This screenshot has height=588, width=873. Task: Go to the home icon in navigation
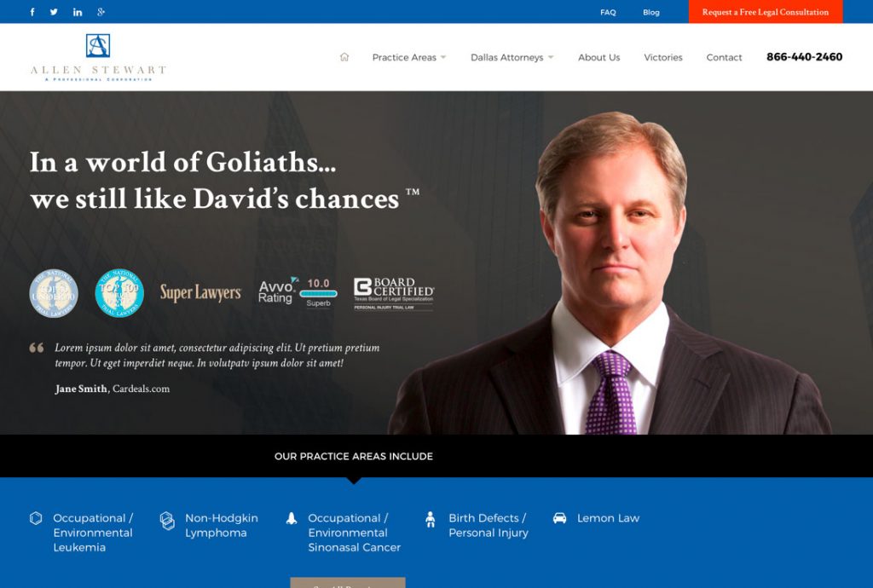tap(344, 57)
